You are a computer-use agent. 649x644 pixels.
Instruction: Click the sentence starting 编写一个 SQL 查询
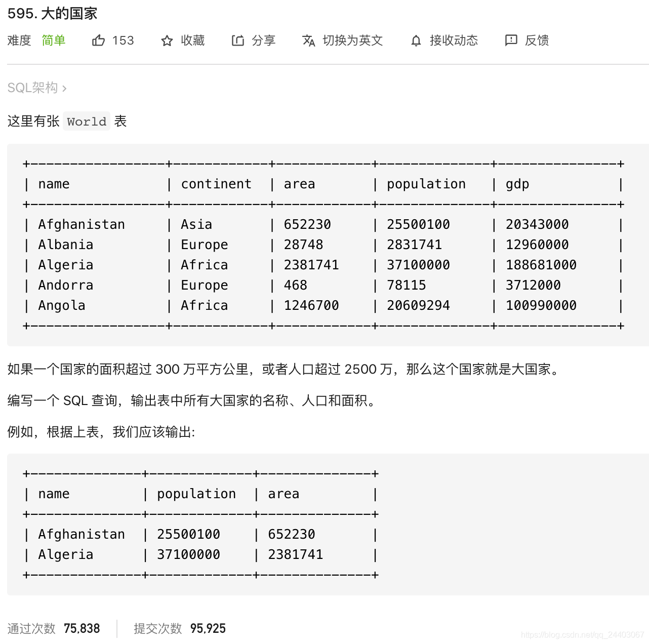pos(193,400)
